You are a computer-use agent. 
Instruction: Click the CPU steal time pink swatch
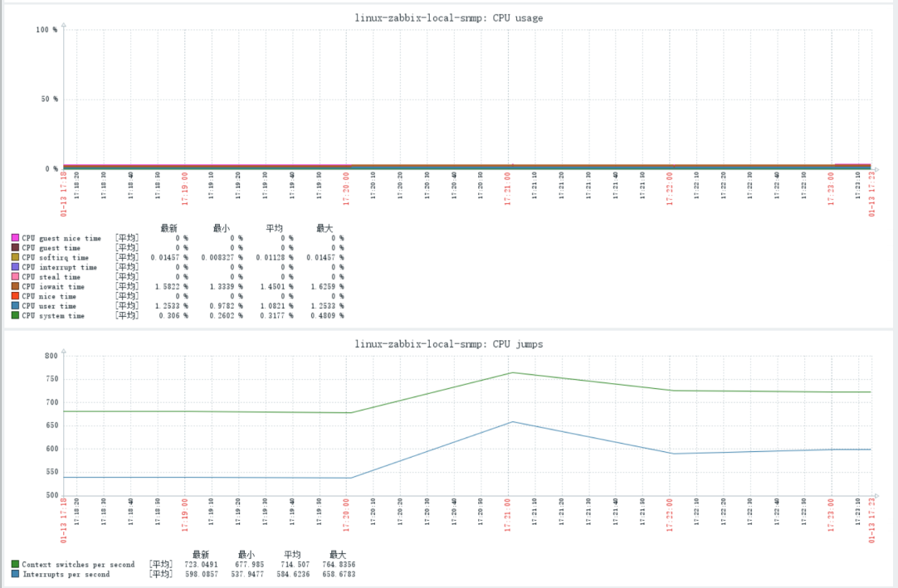(15, 276)
